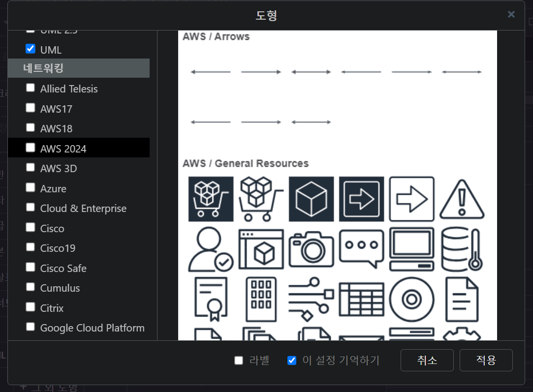
Task: Click right-pointing arrow in second Arrows row
Action: [x=261, y=122]
